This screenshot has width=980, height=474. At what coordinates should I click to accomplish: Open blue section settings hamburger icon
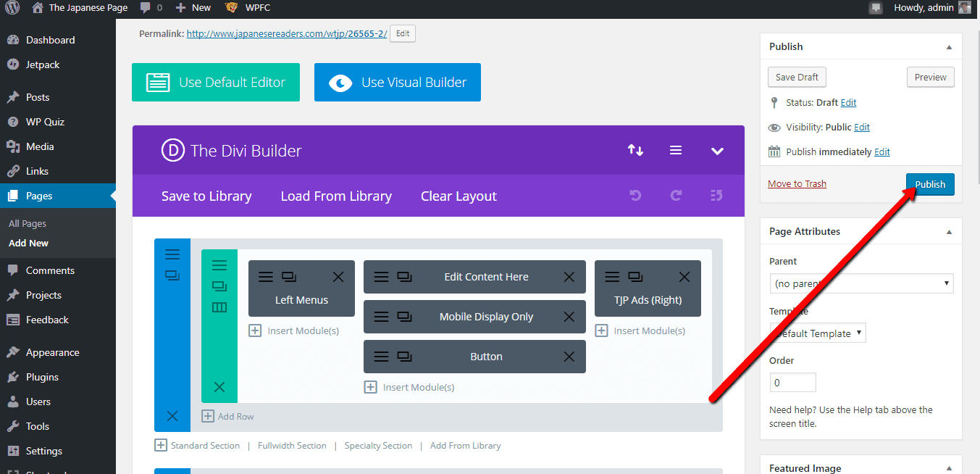click(x=172, y=254)
